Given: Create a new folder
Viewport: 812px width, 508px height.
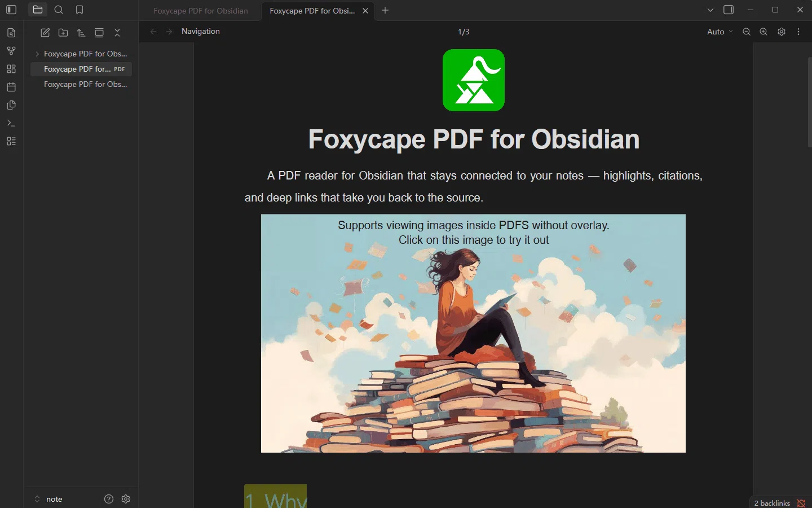Looking at the screenshot, I should tap(63, 33).
